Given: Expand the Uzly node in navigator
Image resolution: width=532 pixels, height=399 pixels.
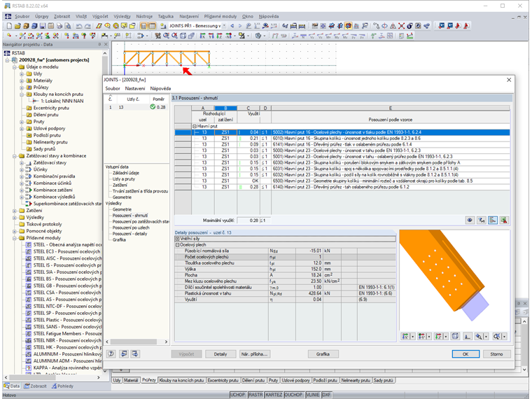Looking at the screenshot, I should (x=22, y=74).
